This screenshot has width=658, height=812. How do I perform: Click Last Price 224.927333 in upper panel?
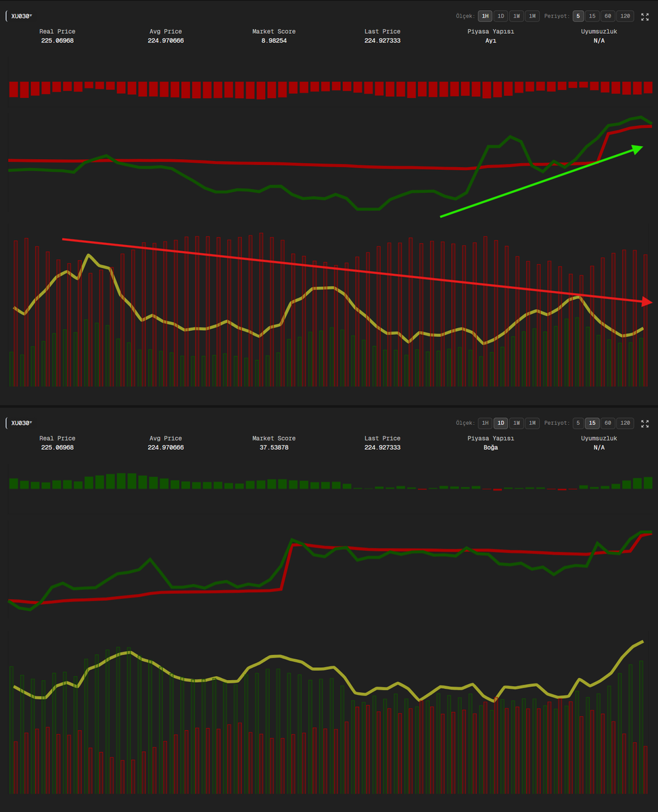tap(382, 41)
